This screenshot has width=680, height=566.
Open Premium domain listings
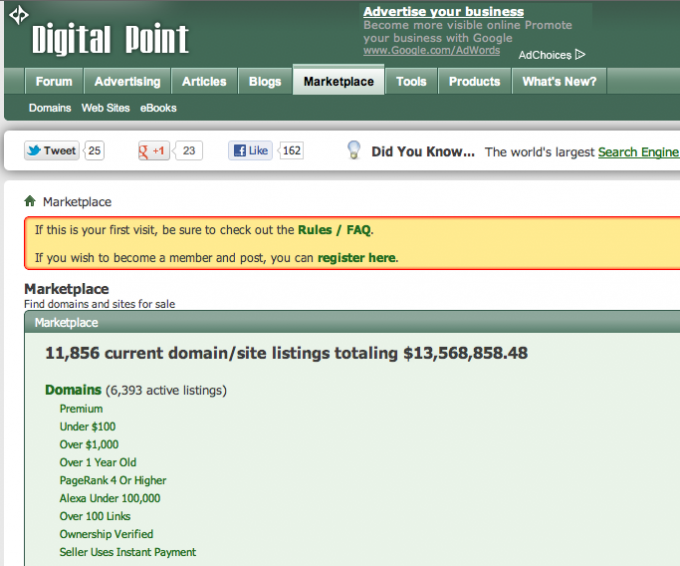coord(81,409)
